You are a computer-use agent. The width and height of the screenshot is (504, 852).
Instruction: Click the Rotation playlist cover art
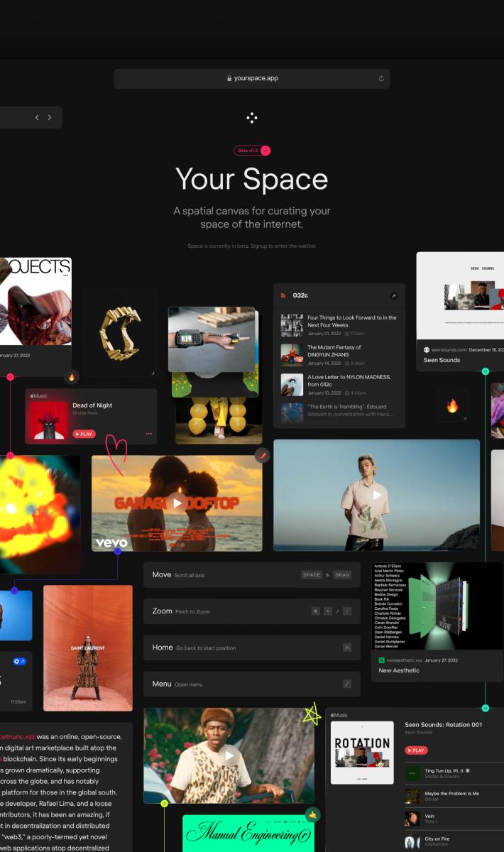click(363, 753)
